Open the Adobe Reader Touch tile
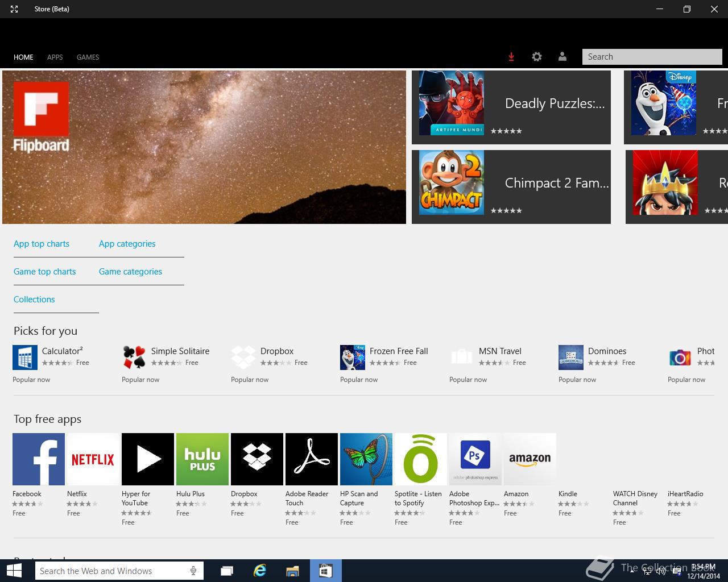Image resolution: width=728 pixels, height=582 pixels. pos(312,459)
